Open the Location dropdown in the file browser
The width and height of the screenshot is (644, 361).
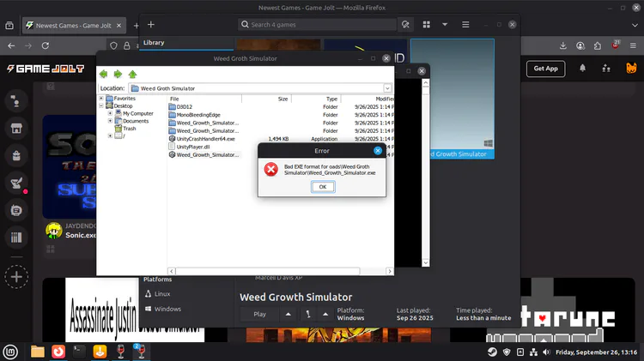click(387, 88)
